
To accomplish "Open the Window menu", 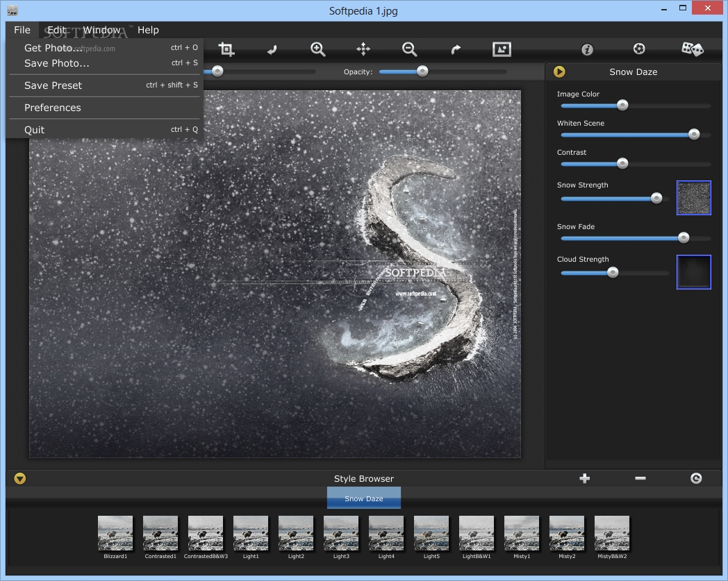I will click(101, 30).
